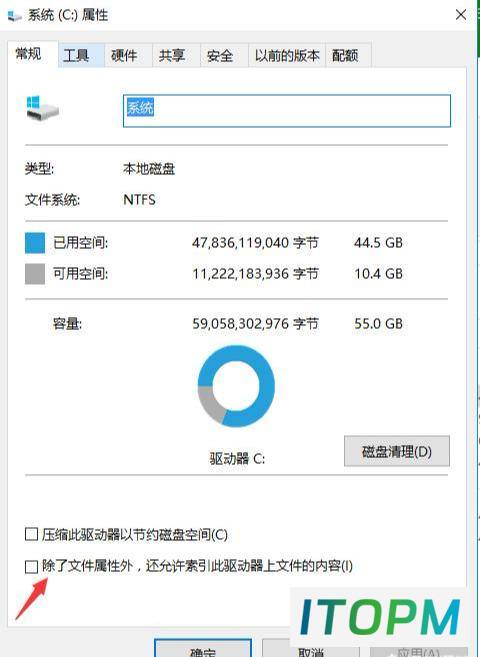Viewport: 480px width, 657px height.
Task: Click the blue used space color square
Action: coord(35,243)
